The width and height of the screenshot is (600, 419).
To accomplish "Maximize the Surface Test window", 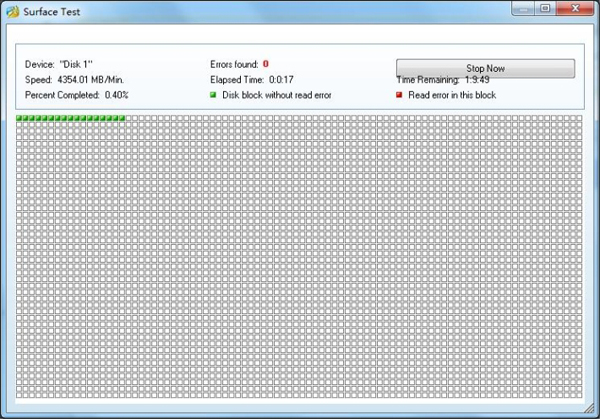I will (545, 8).
